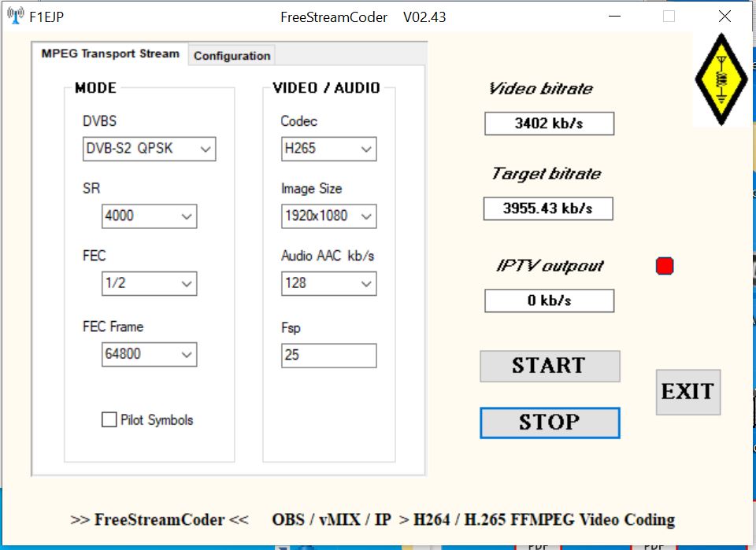This screenshot has height=550, width=756.
Task: Click the 'OBS / vMIX / IP' footer text
Action: click(x=332, y=519)
